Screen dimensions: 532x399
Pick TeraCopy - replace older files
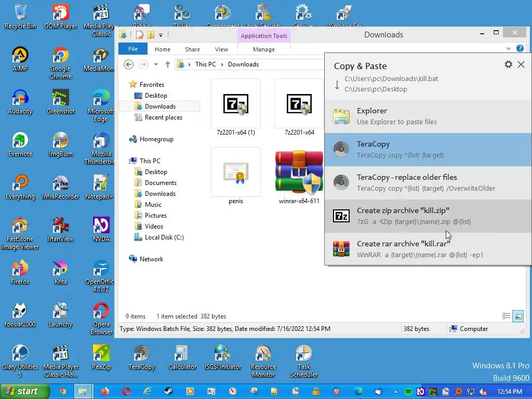(428, 182)
